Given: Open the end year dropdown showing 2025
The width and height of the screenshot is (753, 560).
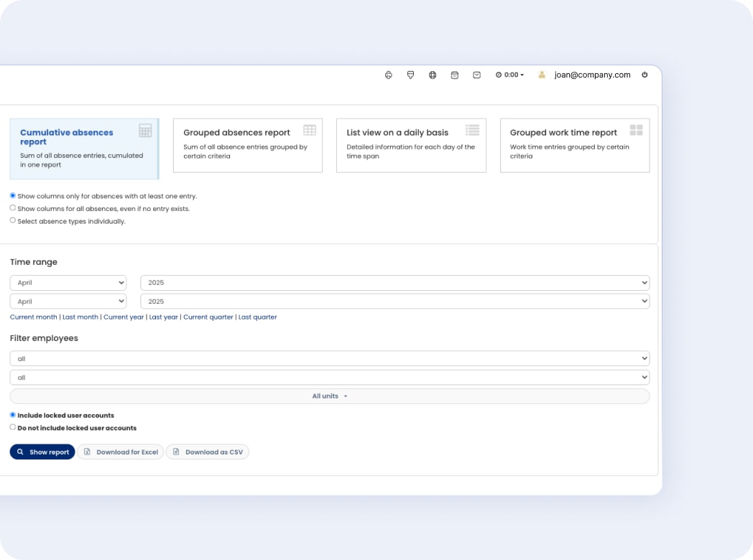Looking at the screenshot, I should point(394,302).
